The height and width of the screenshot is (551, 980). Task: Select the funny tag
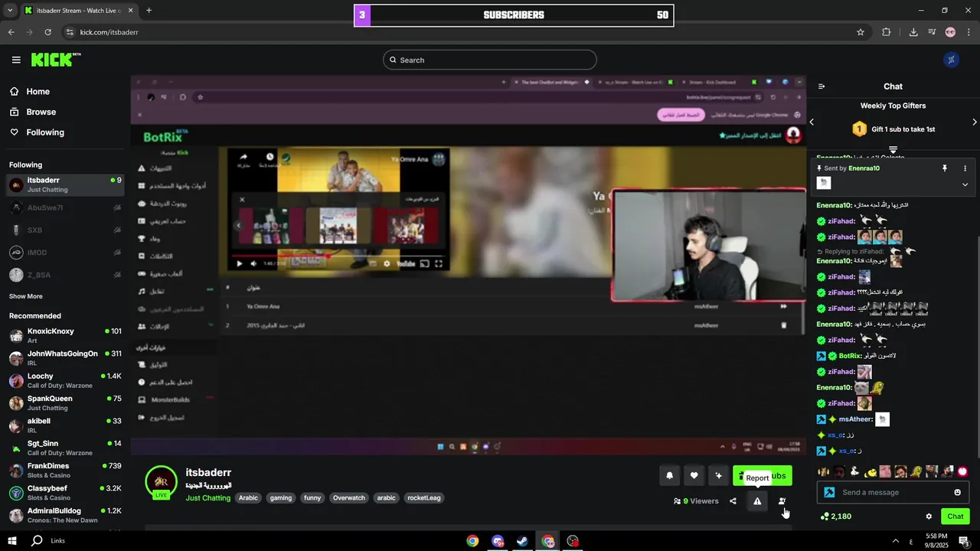312,498
